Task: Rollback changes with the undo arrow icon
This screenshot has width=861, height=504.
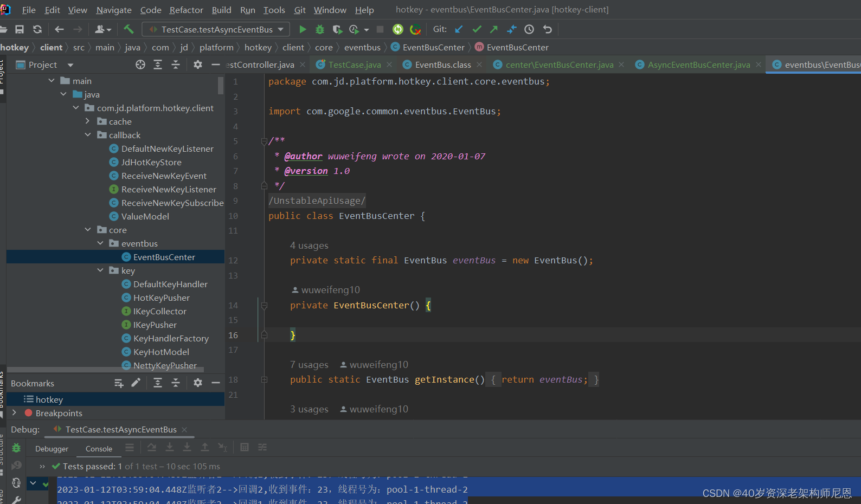Action: (548, 29)
